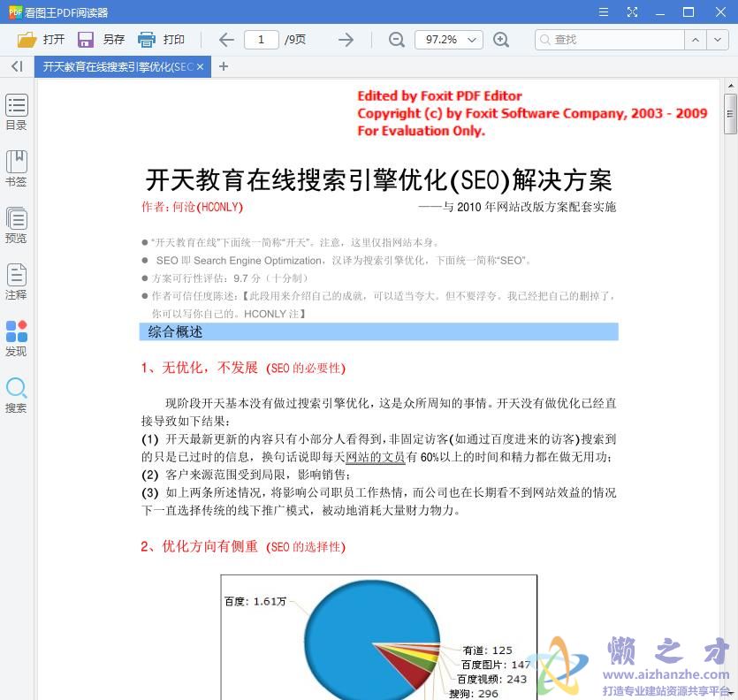Image resolution: width=738 pixels, height=700 pixels.
Task: Click the zoom out magnifier icon
Action: pos(396,40)
